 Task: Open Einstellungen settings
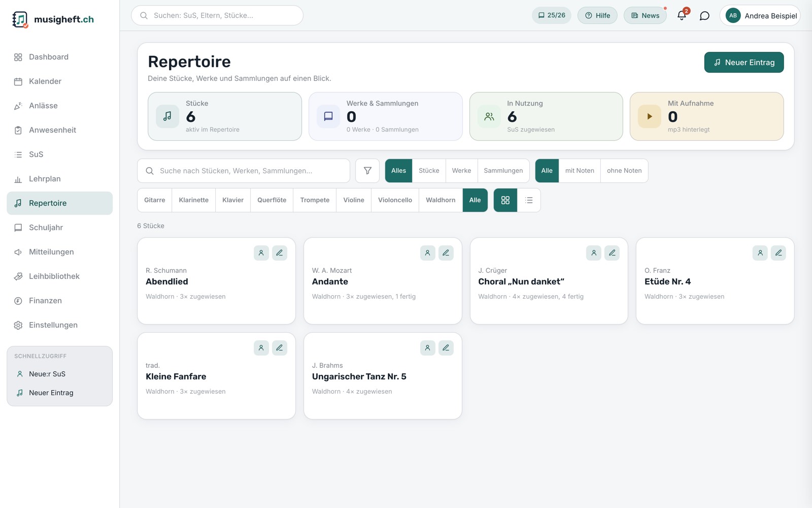(x=59, y=325)
